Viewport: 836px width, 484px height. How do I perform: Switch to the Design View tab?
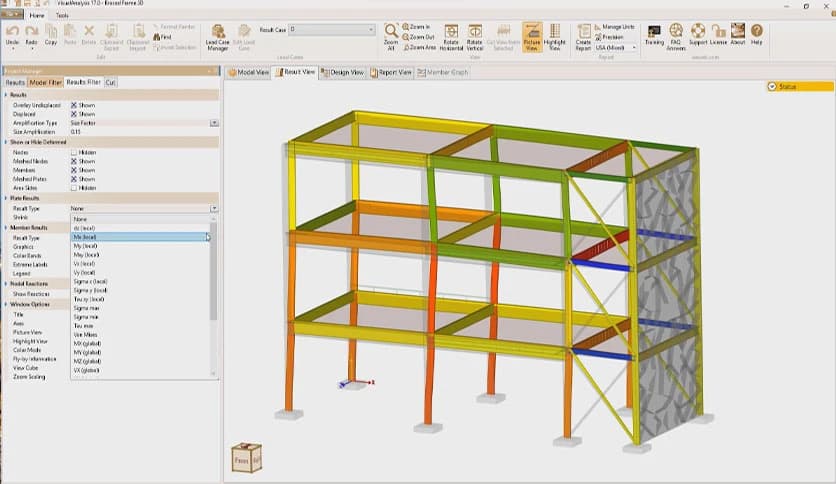(342, 72)
